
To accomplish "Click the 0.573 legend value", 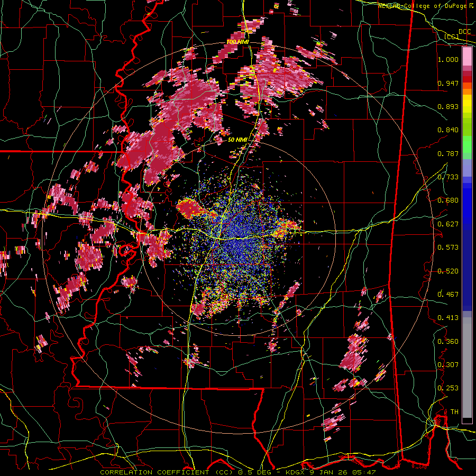I will (448, 248).
